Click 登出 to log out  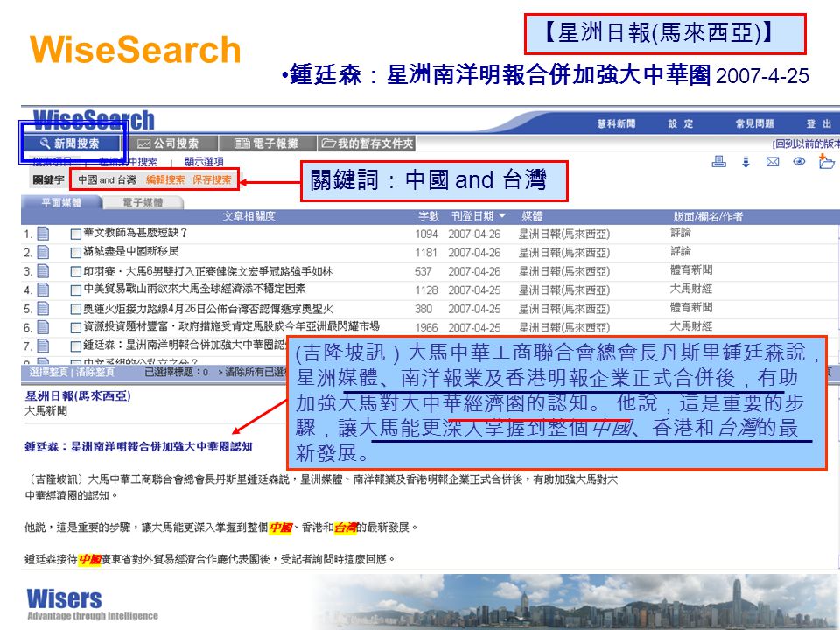[x=819, y=123]
